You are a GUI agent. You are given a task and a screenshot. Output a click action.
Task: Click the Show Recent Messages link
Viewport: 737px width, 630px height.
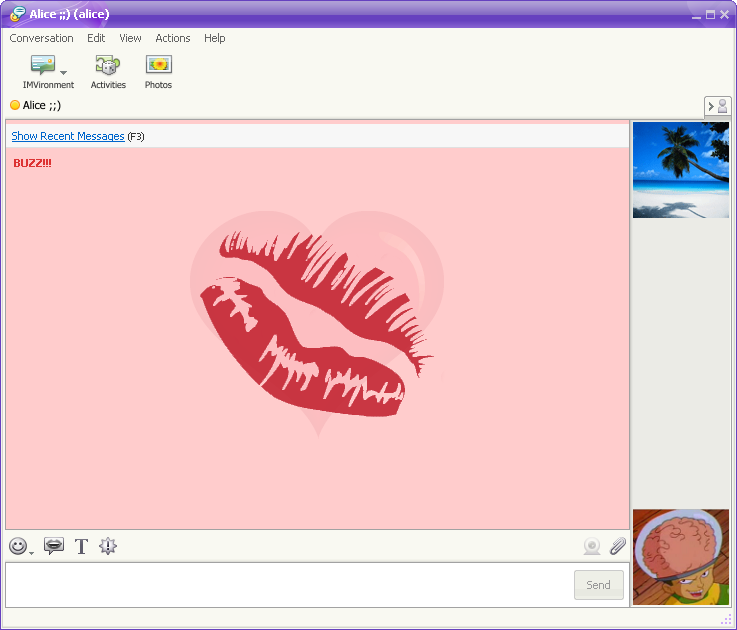(68, 136)
